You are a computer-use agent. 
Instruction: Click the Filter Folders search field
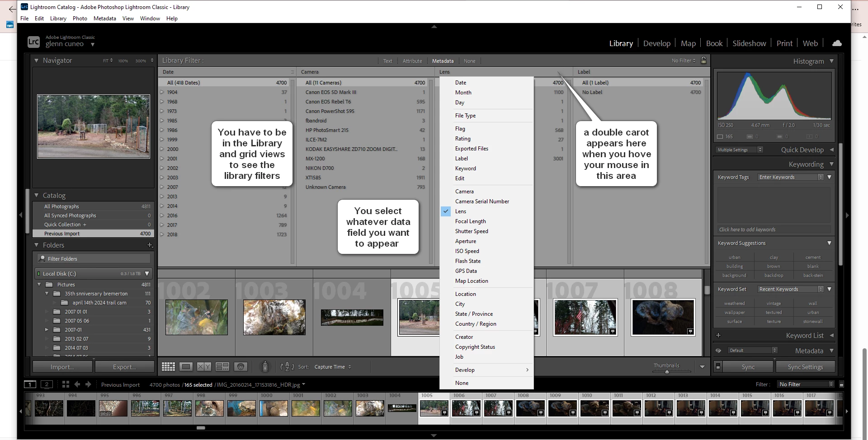pyautogui.click(x=94, y=259)
